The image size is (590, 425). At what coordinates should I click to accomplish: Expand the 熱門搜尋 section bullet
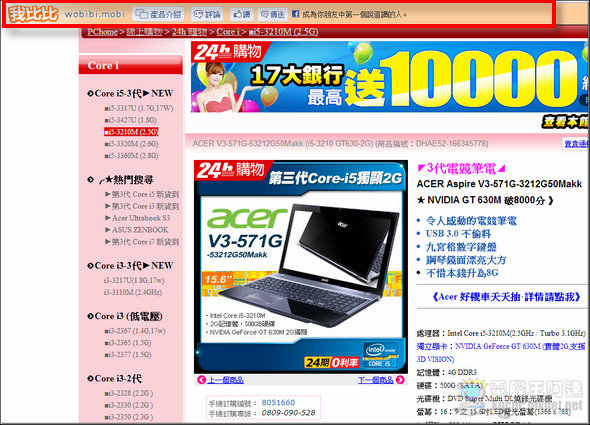[90, 180]
